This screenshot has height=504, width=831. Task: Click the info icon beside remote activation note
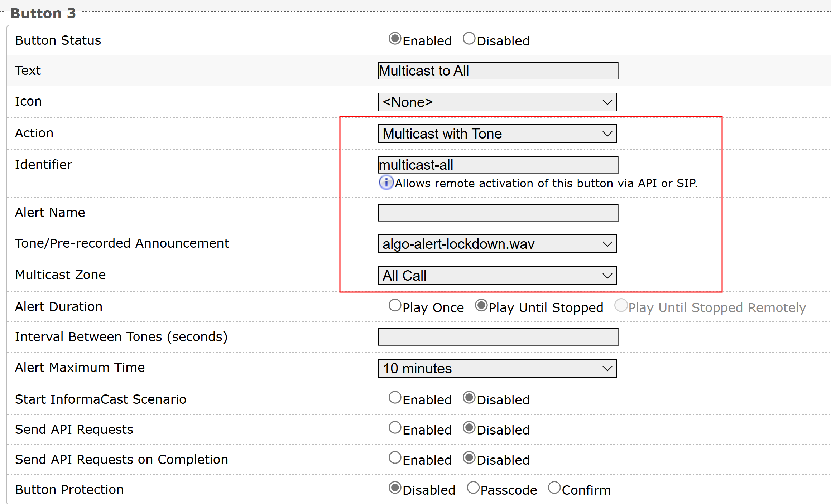(x=386, y=183)
